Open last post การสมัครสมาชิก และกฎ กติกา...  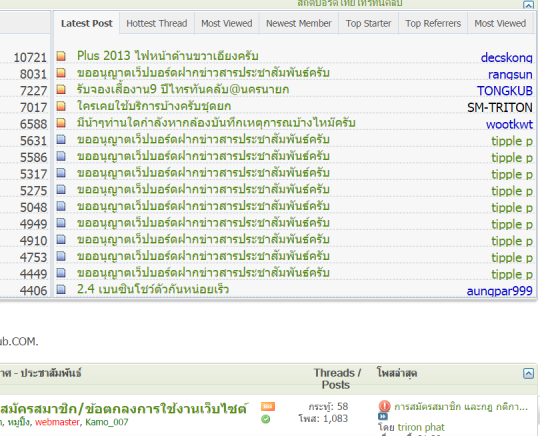[x=461, y=407]
